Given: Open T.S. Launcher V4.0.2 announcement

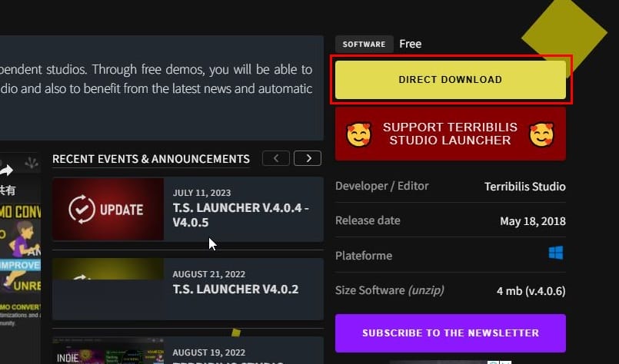Looking at the screenshot, I should 235,289.
